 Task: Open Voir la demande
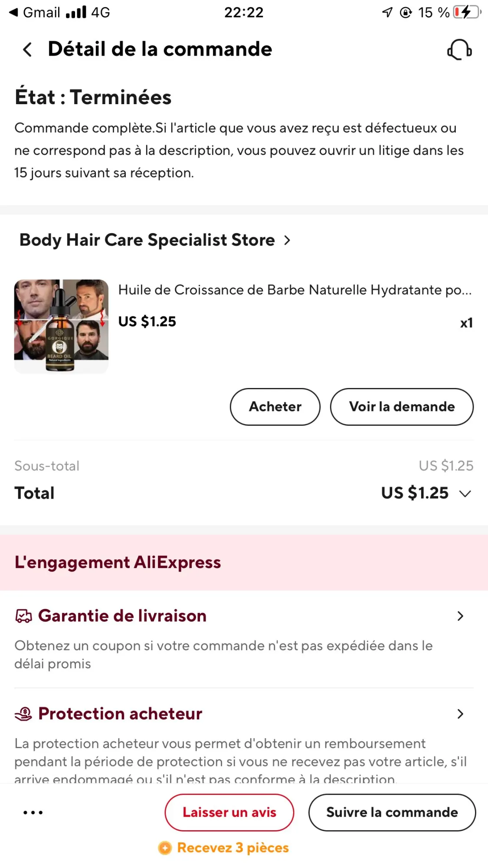(x=402, y=407)
